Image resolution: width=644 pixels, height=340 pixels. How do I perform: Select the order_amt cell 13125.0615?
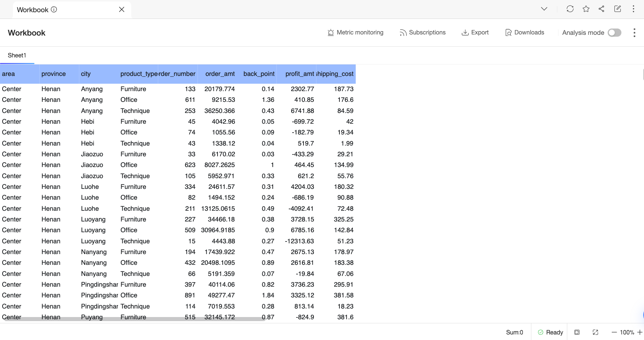click(218, 209)
